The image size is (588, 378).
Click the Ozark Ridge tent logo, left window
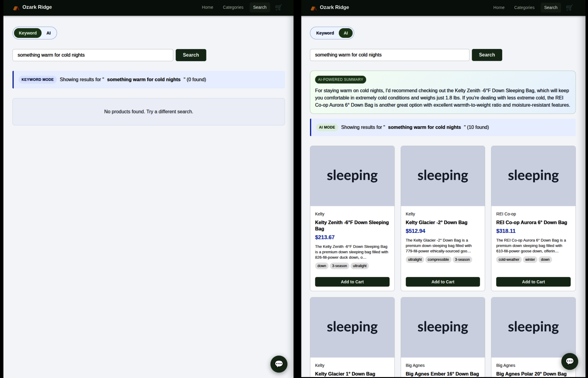(16, 8)
